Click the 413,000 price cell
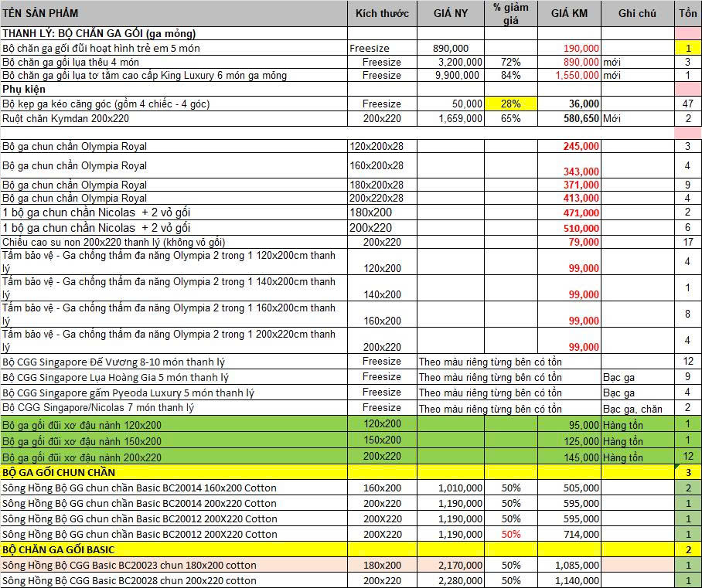702x588 pixels. [x=569, y=198]
